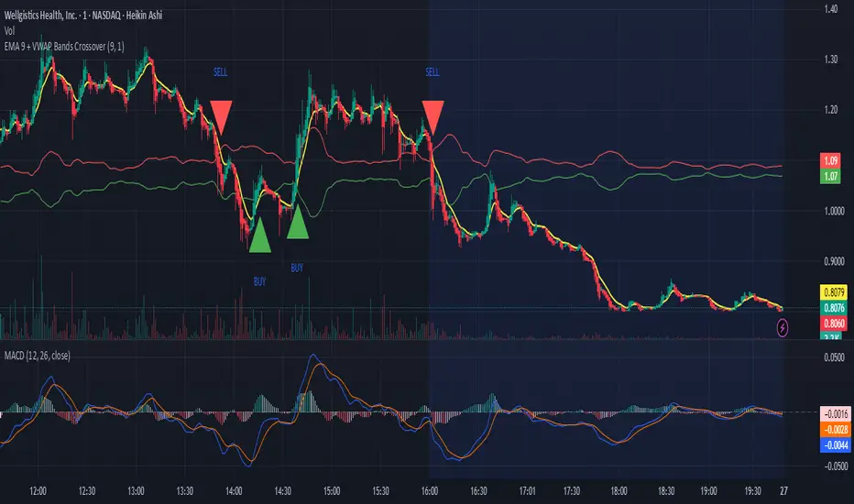The image size is (854, 504).
Task: Click the first SELL text label
Action: coord(221,71)
